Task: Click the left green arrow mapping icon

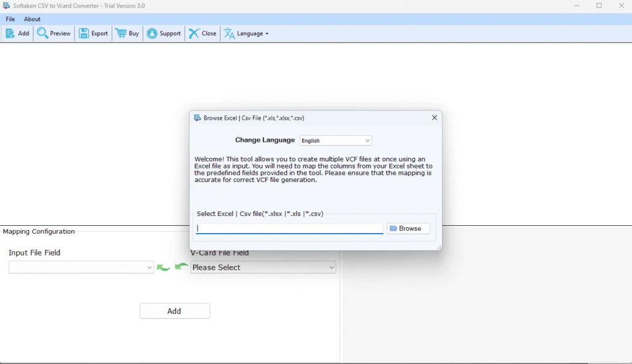Action: 163,267
